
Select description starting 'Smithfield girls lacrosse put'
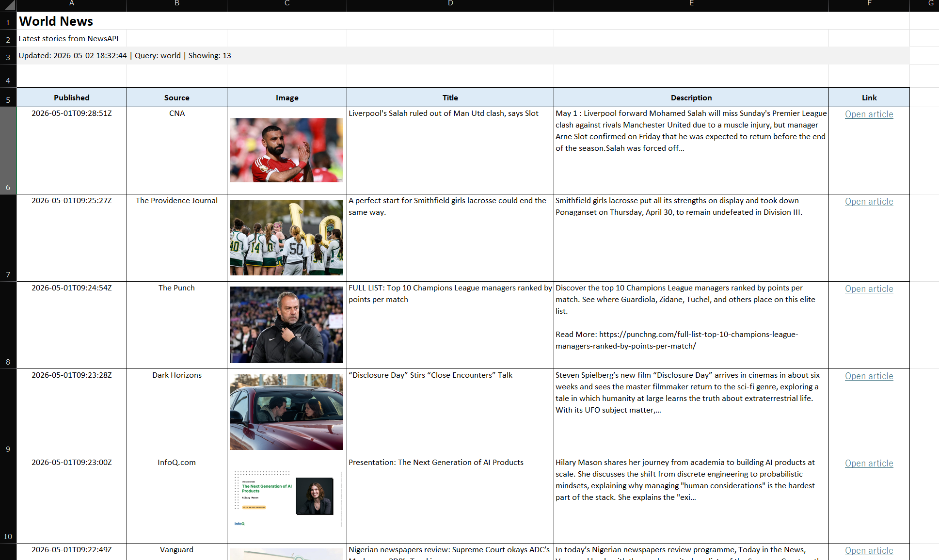pos(691,238)
